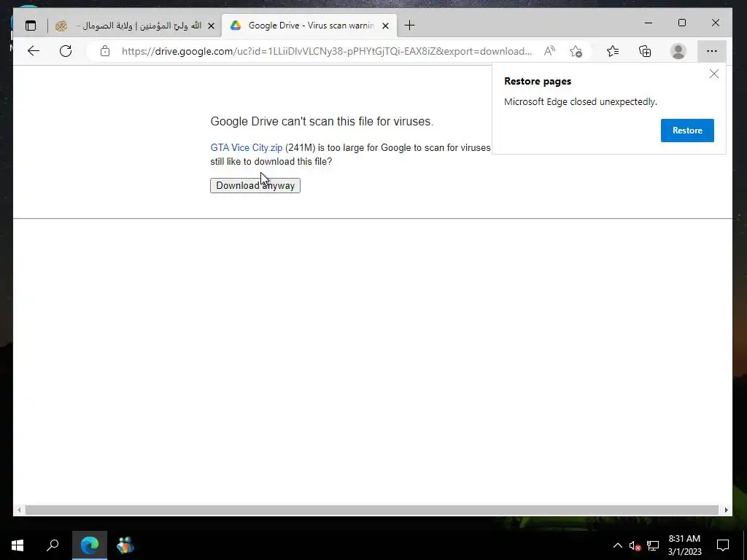
Task: Click 'Microsoft Edge closed unexpectedly.' message
Action: pyautogui.click(x=580, y=102)
